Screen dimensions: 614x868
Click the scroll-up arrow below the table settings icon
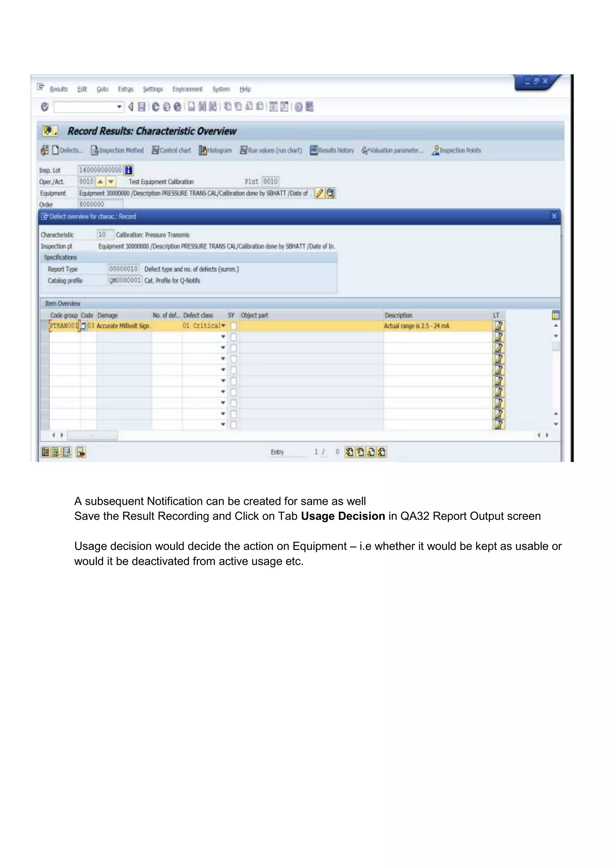(x=556, y=325)
